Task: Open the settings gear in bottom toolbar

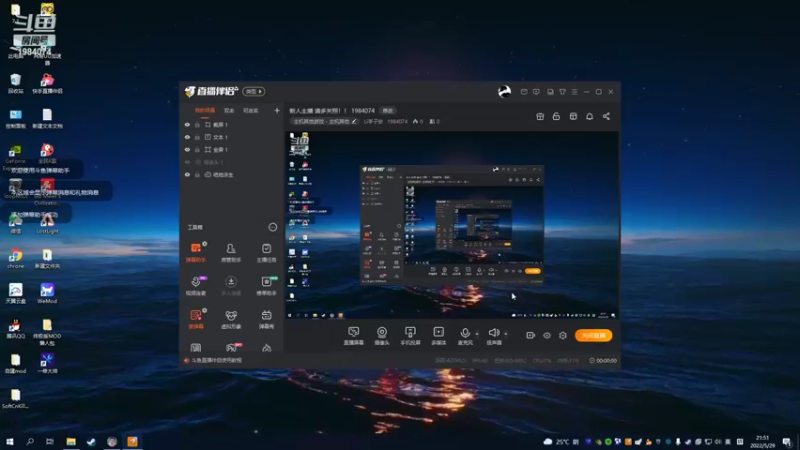Action: pos(563,336)
